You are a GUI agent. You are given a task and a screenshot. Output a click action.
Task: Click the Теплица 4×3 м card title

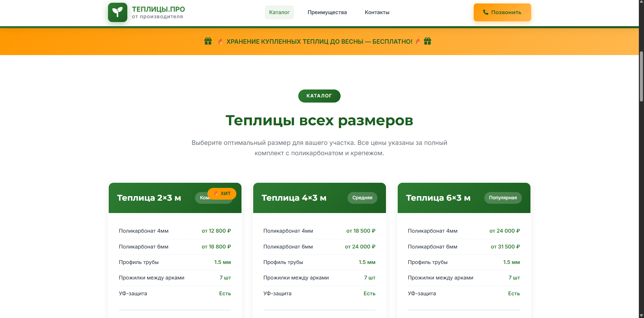click(x=294, y=198)
